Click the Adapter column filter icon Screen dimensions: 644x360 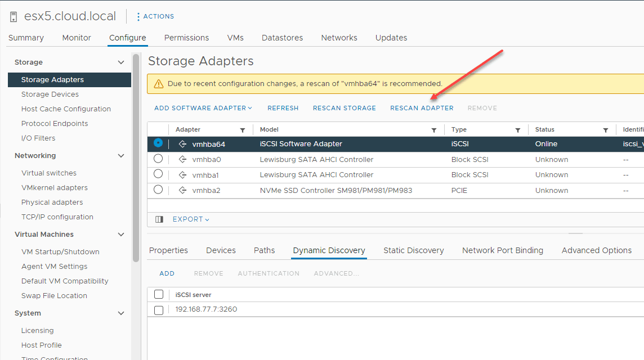tap(243, 130)
